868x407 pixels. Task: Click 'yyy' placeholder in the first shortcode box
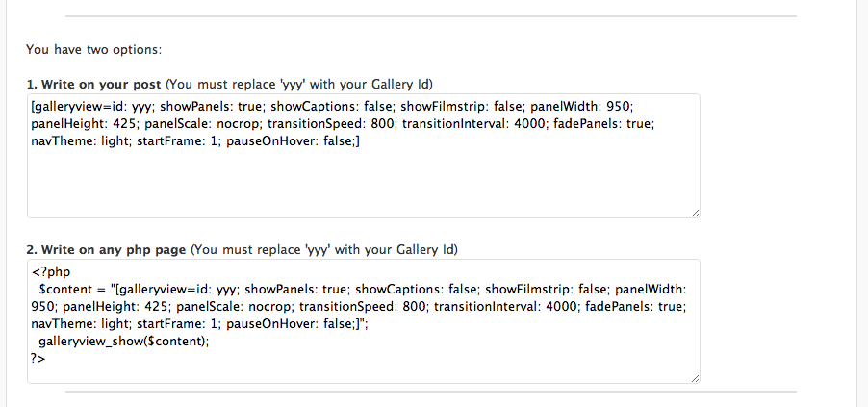[141, 106]
